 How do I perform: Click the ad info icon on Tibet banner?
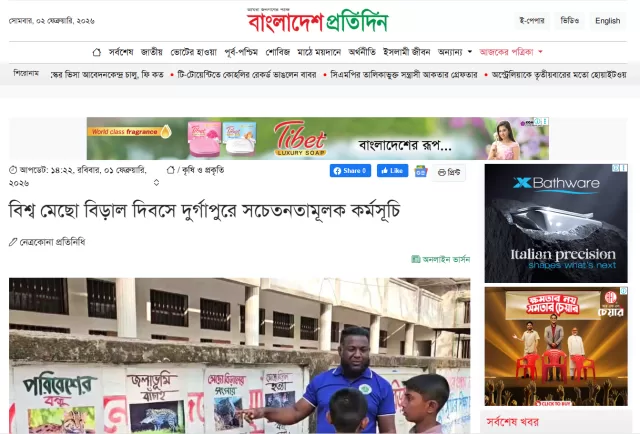tap(538, 121)
